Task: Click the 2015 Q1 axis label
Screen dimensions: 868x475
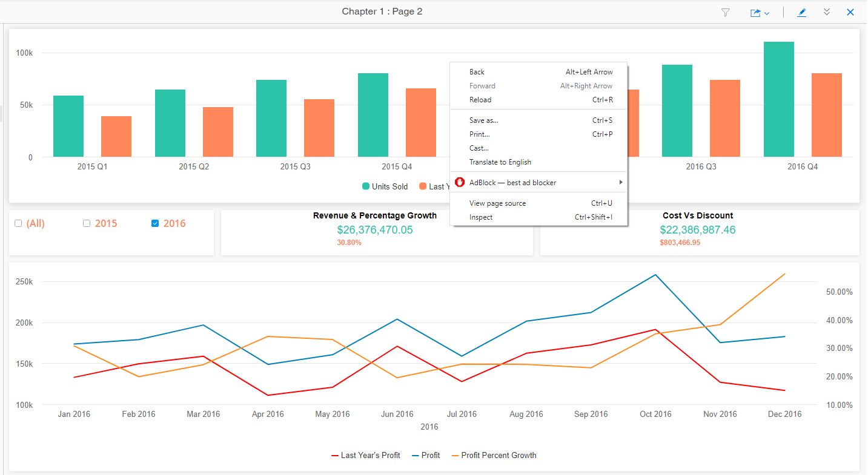Action: (x=92, y=166)
